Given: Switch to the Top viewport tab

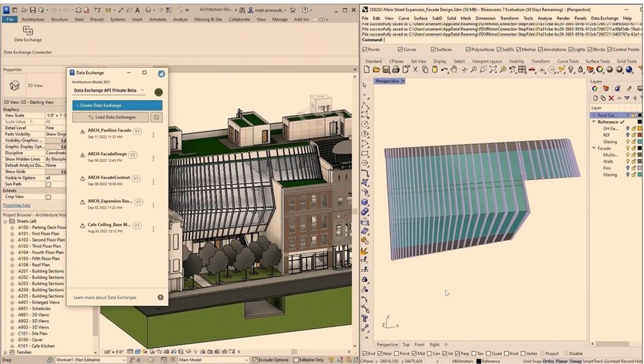Looking at the screenshot, I should (x=406, y=345).
